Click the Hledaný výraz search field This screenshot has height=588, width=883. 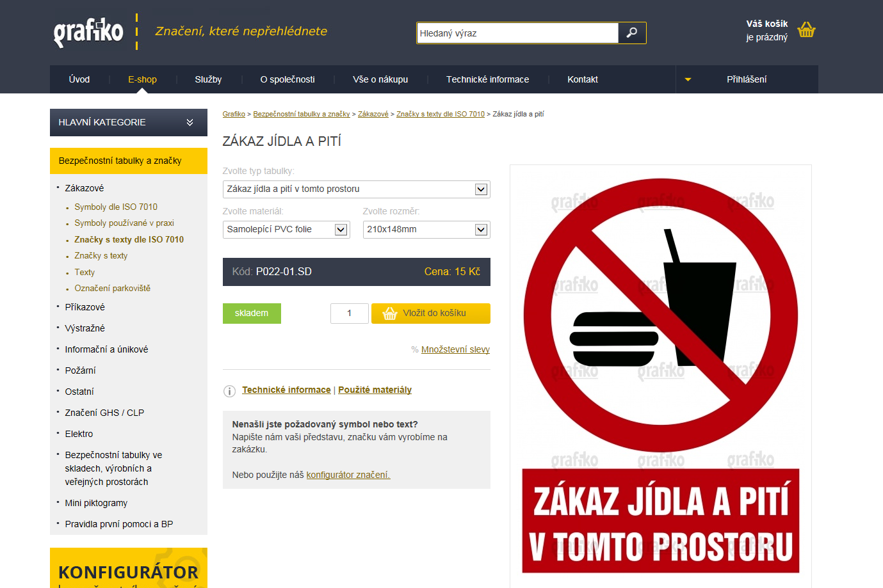pos(518,33)
